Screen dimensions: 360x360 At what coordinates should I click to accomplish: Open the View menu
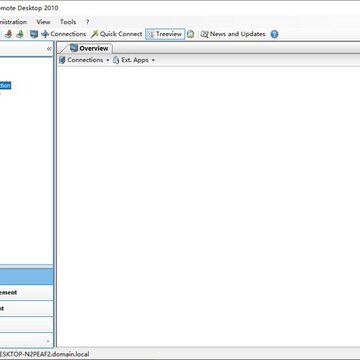(43, 22)
